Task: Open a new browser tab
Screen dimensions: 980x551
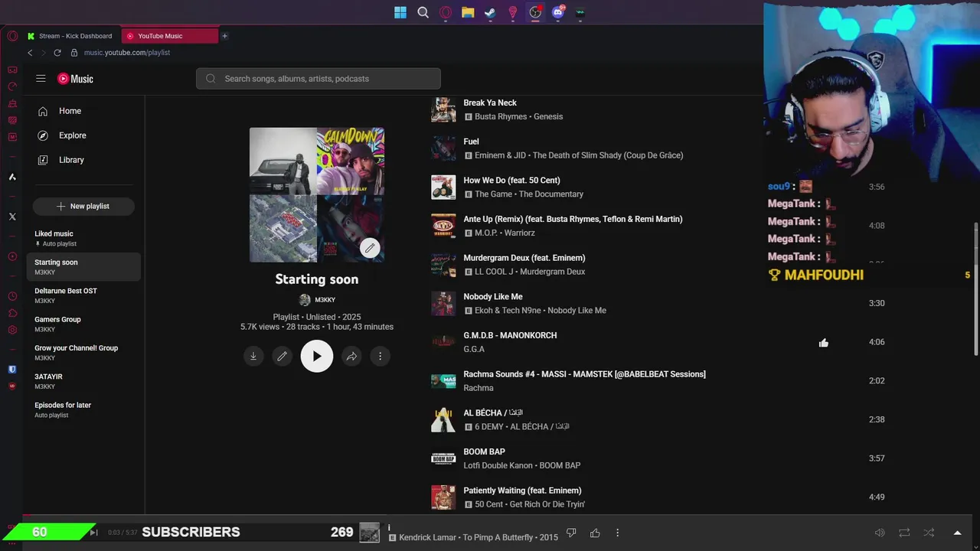Action: coord(224,36)
